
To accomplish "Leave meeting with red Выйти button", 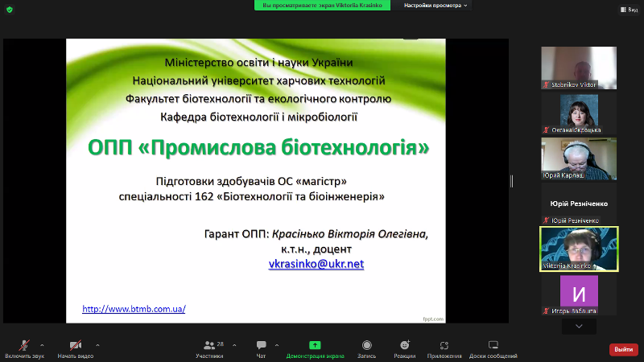I will pyautogui.click(x=623, y=349).
